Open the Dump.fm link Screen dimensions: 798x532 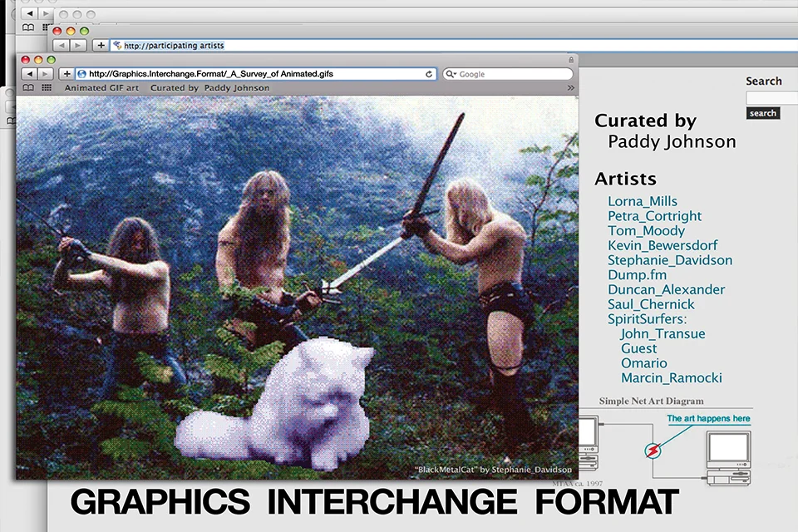[x=637, y=275]
